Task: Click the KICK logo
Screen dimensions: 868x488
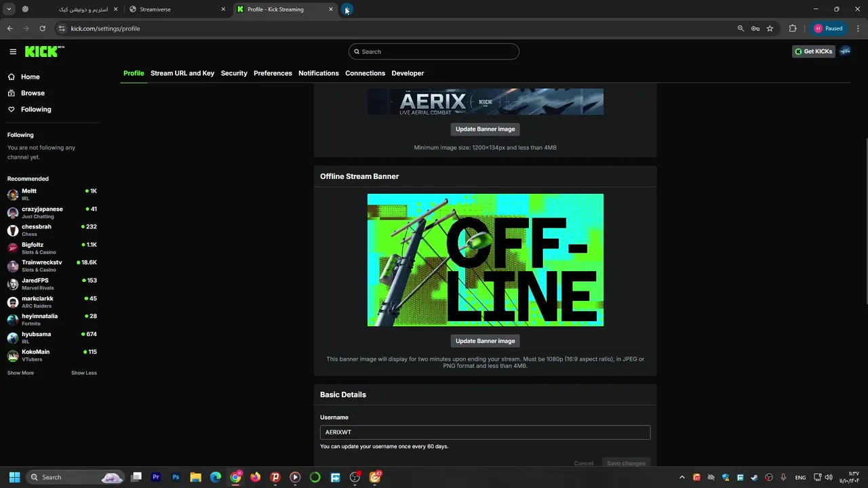Action: click(44, 52)
